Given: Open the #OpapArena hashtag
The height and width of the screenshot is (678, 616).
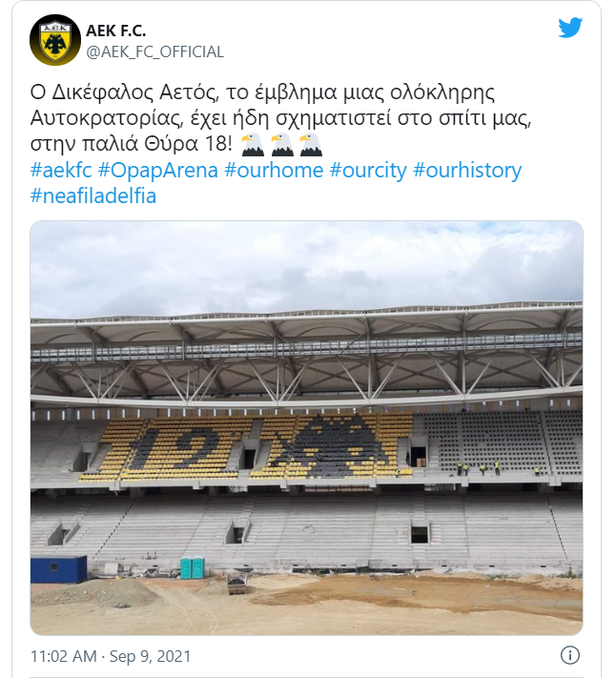Looking at the screenshot, I should pos(158,170).
